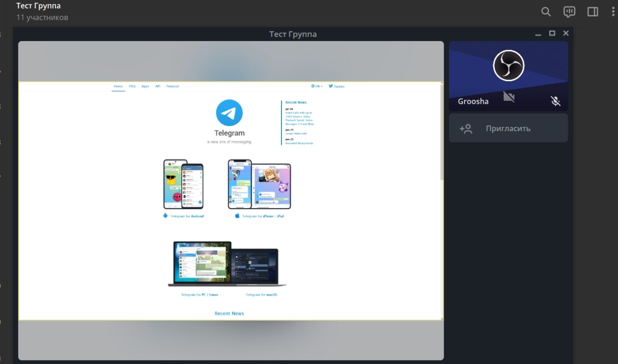Click the disabled camera icon on Groosha tile
618x364 pixels.
508,97
